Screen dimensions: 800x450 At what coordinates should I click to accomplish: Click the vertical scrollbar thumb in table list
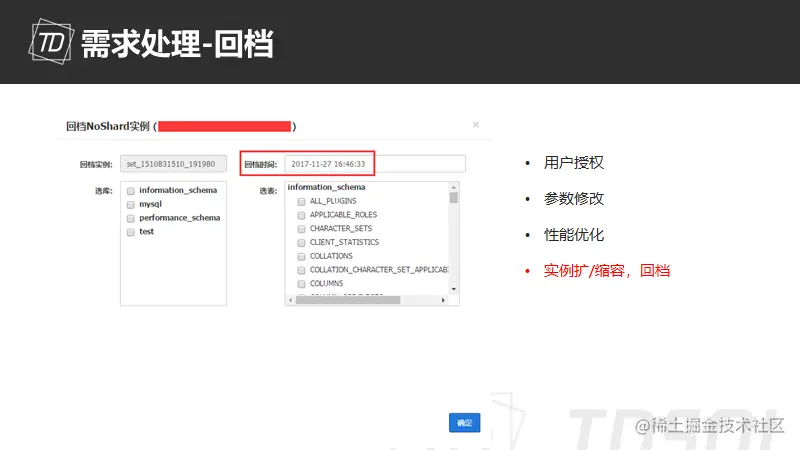[454, 197]
